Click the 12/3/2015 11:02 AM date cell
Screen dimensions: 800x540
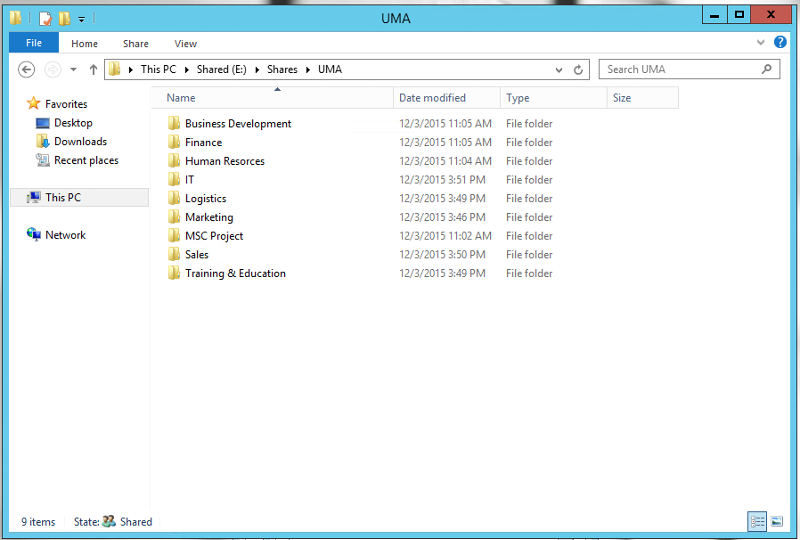[445, 236]
